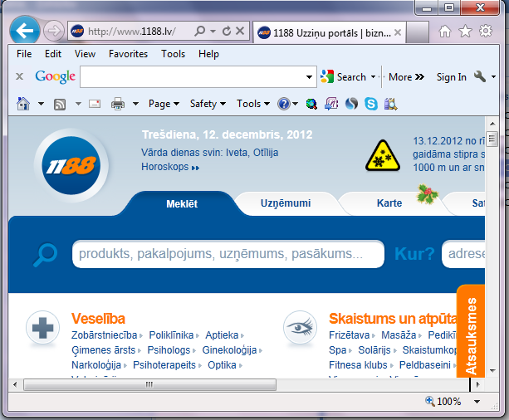Open the Favorites menu
This screenshot has height=420, width=509.
point(128,54)
